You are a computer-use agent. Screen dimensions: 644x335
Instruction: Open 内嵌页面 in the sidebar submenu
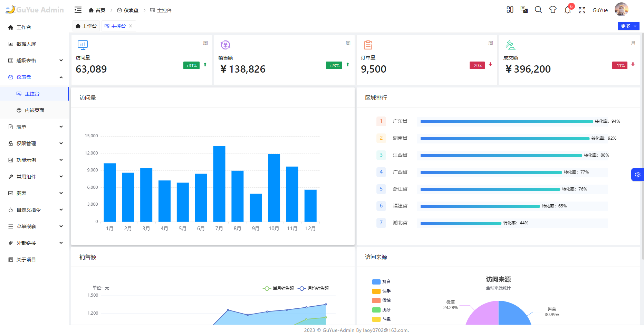coord(35,110)
